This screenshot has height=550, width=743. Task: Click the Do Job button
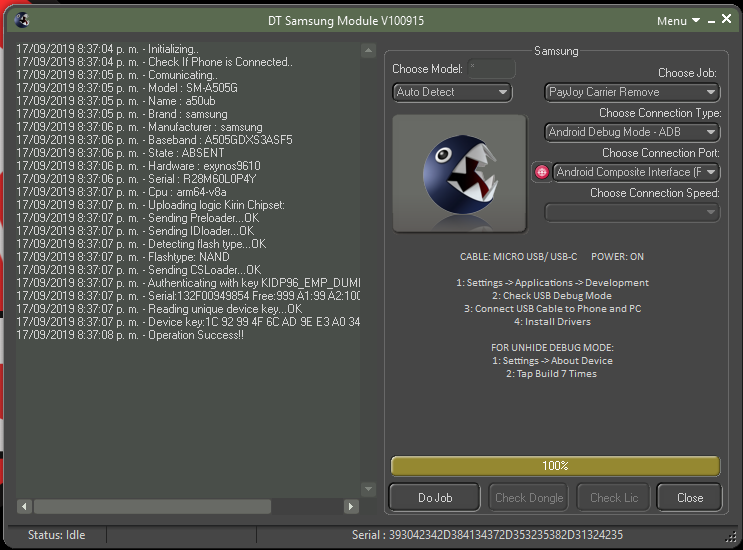(x=435, y=497)
